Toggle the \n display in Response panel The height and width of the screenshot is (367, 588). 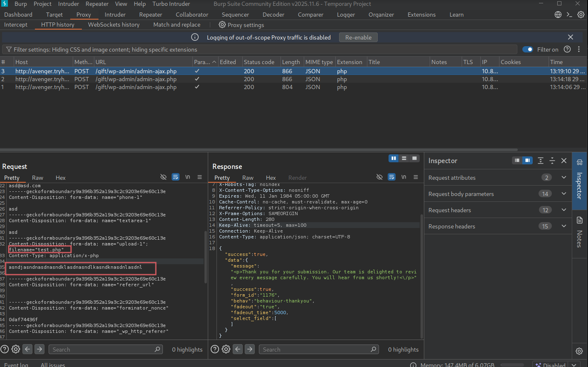403,177
